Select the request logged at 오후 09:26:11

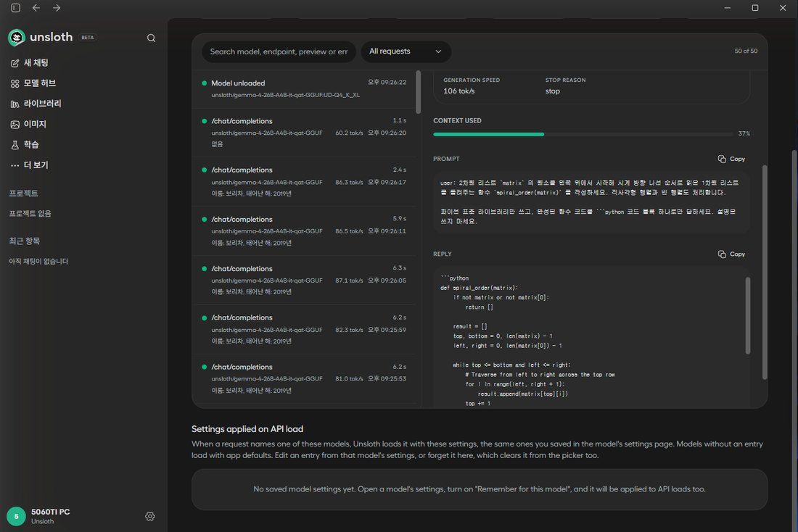point(304,231)
